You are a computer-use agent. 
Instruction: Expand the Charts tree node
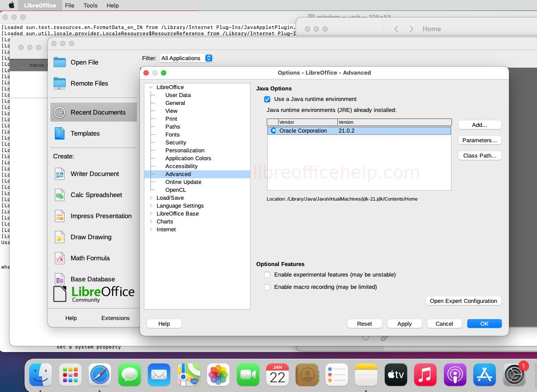[151, 222]
